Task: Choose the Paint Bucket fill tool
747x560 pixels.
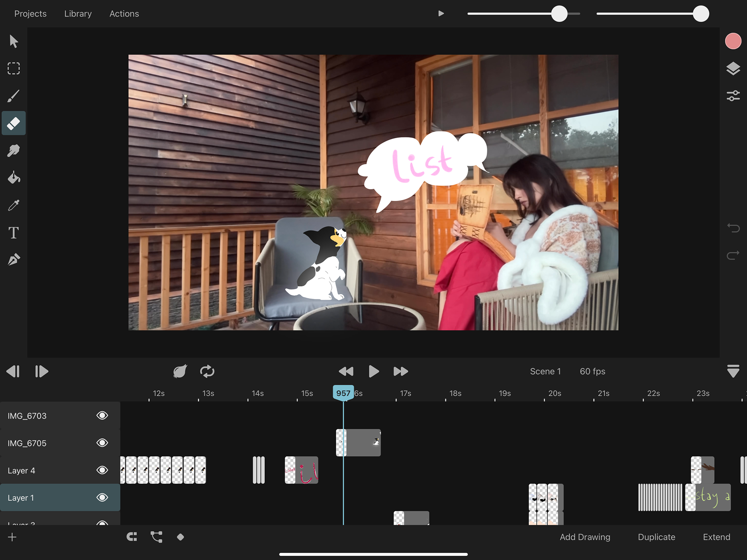Action: pyautogui.click(x=14, y=178)
